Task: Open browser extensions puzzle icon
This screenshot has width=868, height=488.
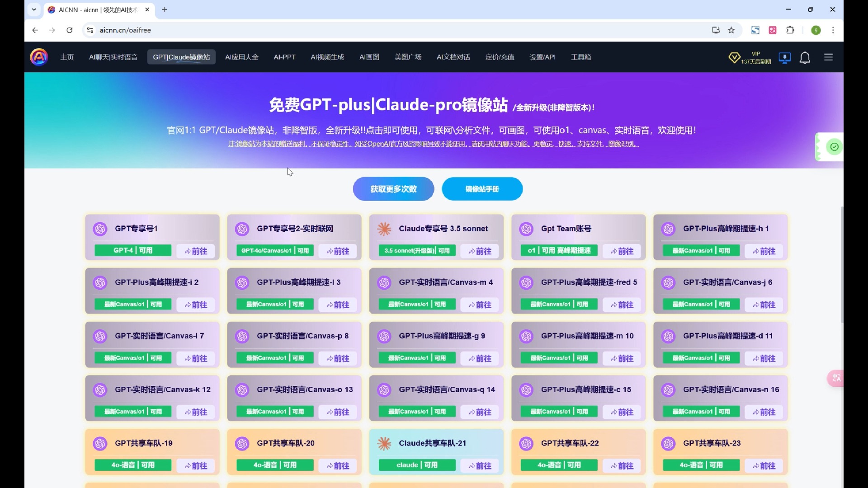Action: click(790, 30)
